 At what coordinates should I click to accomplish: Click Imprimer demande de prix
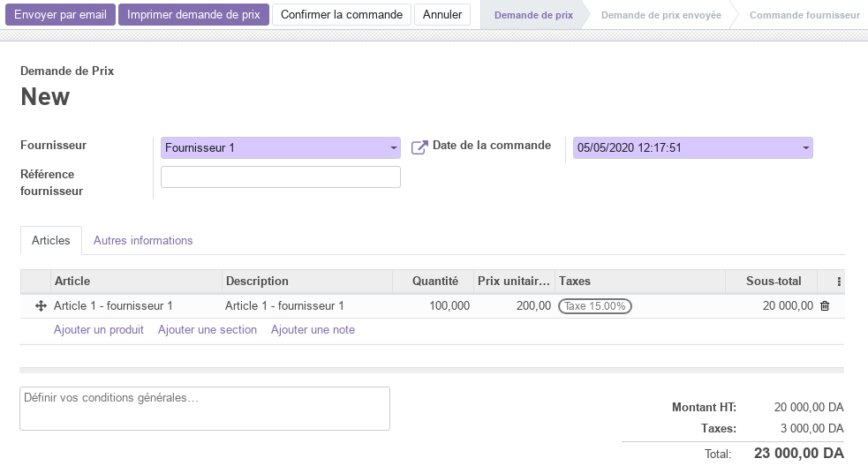pyautogui.click(x=193, y=14)
